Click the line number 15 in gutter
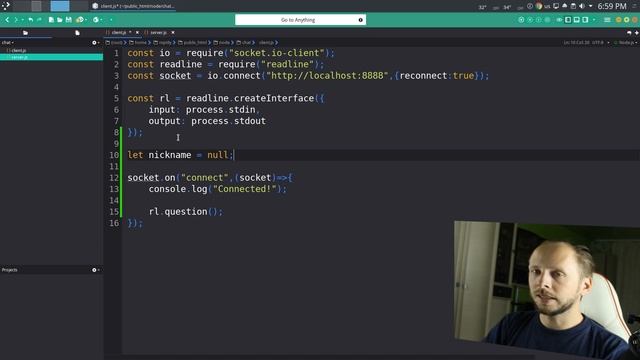Viewport: 640px width, 360px height. click(x=114, y=212)
